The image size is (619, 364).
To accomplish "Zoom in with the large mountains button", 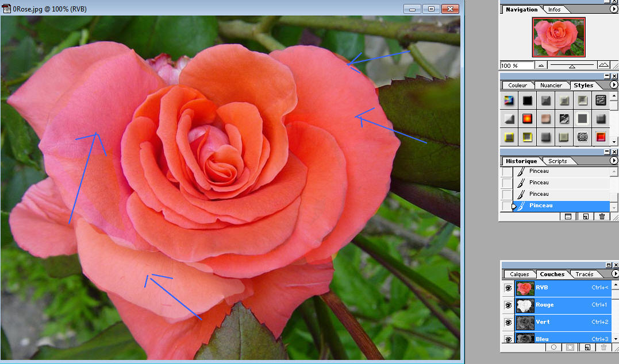I will [x=603, y=65].
